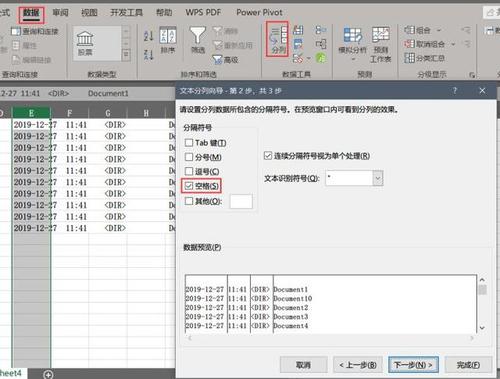Click the 预测工作表 (Forecast Sheet) icon
The image size is (500, 379).
(x=381, y=35)
